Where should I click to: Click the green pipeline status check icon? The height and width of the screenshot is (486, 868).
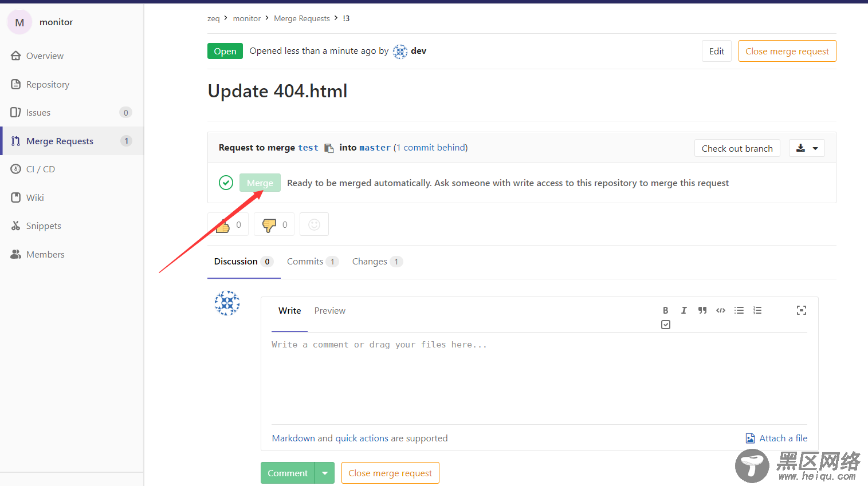(x=226, y=183)
